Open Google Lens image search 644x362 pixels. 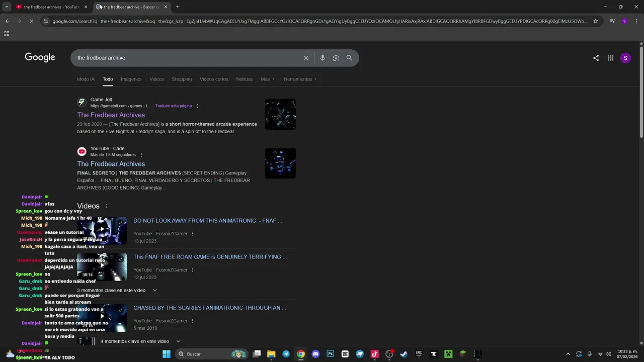pos(336,58)
